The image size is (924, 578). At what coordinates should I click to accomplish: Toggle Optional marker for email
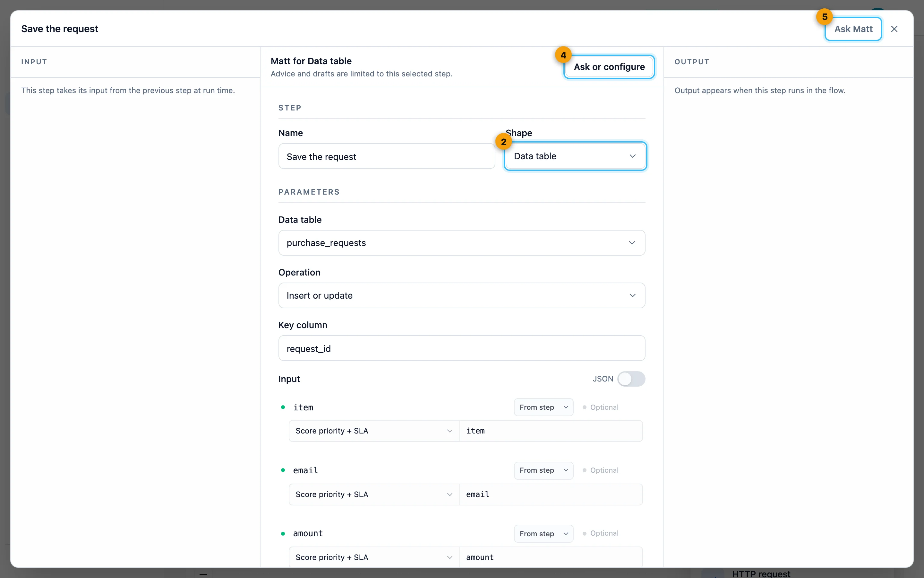[600, 470]
